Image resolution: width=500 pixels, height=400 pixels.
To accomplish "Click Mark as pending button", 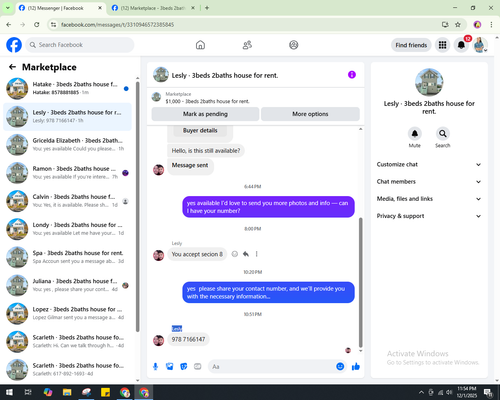I will [205, 114].
